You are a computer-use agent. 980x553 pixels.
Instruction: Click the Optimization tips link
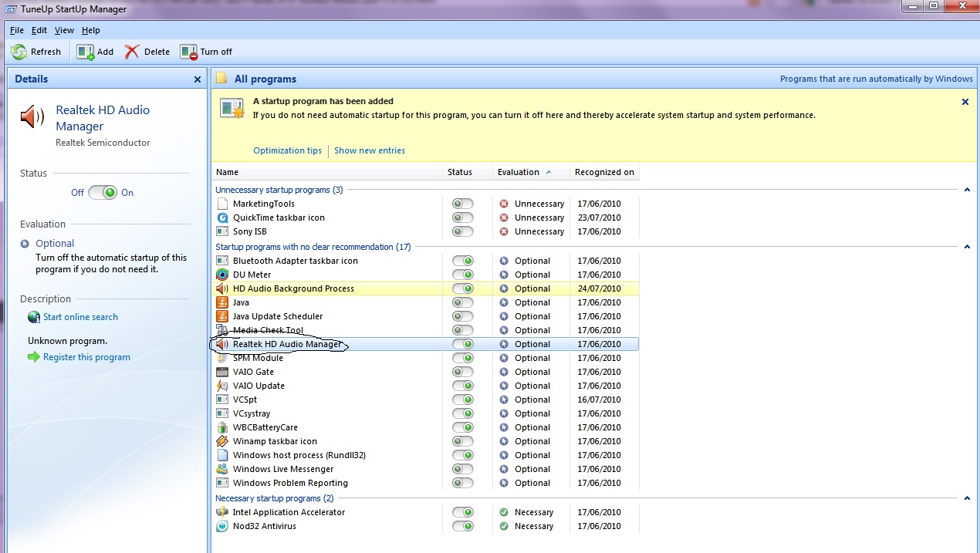pos(287,150)
